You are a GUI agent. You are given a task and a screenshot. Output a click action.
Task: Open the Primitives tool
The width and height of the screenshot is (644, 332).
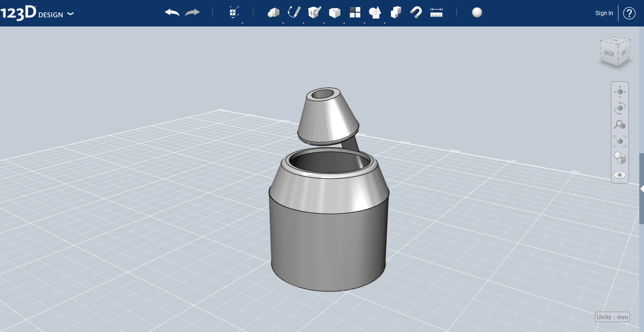pos(274,12)
